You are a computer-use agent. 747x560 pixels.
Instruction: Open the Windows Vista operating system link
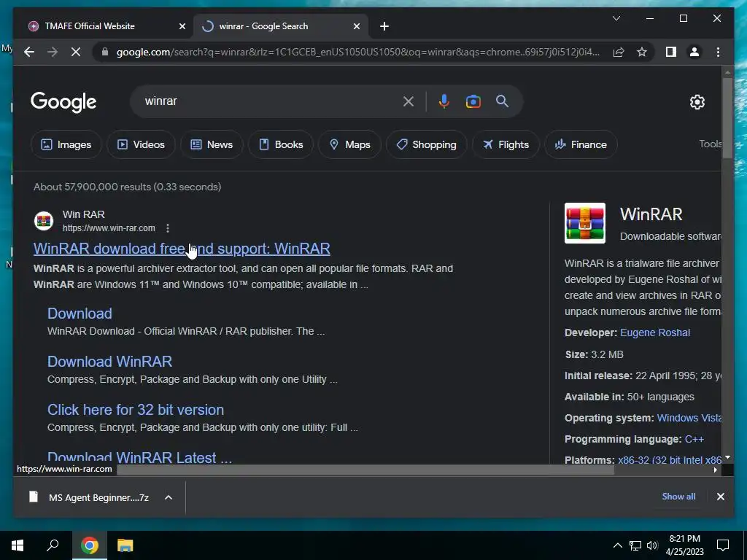[x=689, y=418]
